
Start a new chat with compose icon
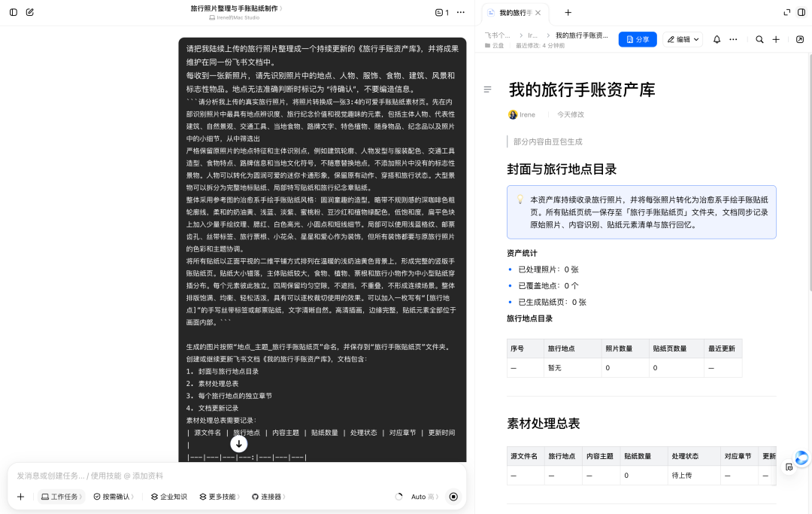(30, 12)
